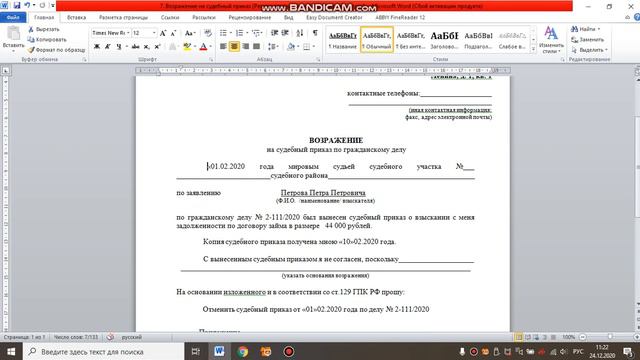Click the Paste (Вставить) clipboard icon

coord(13,34)
